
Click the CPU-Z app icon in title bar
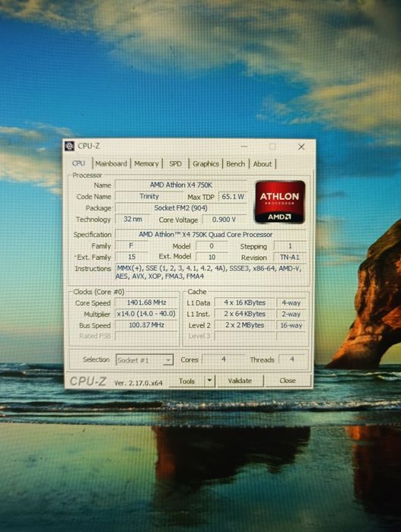[70, 146]
